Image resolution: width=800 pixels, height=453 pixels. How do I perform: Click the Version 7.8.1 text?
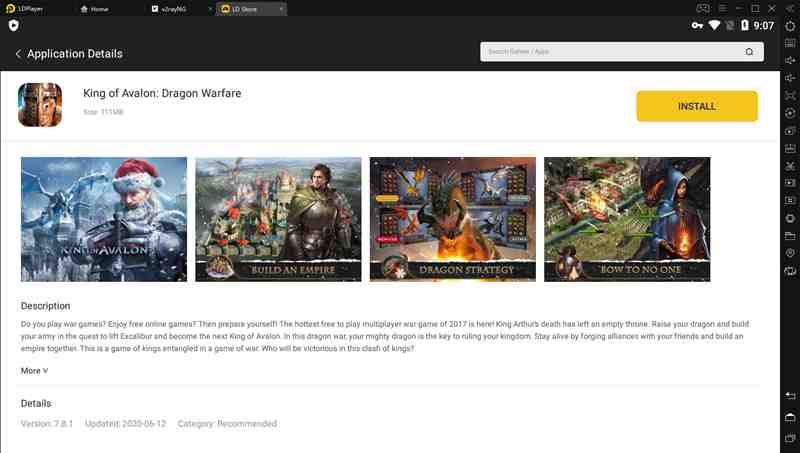coord(47,424)
